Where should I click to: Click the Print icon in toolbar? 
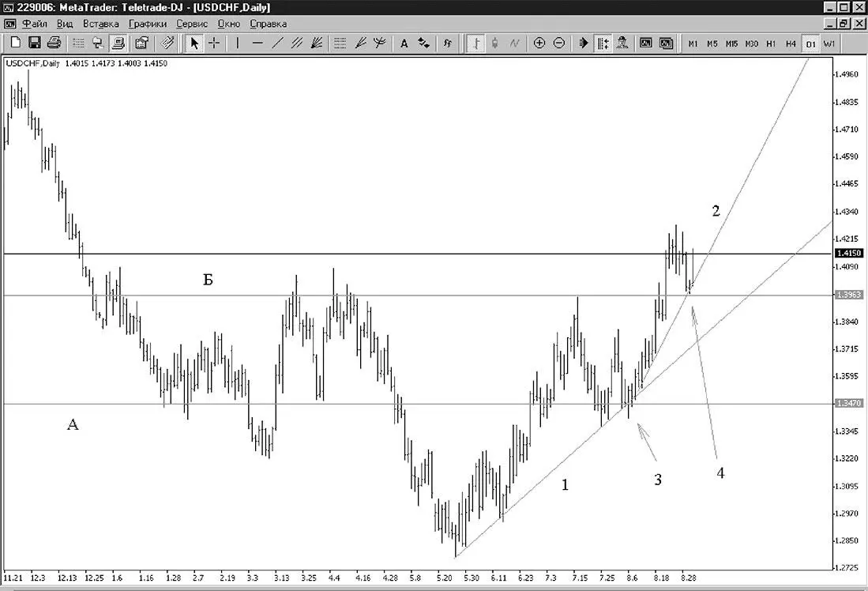tap(54, 43)
